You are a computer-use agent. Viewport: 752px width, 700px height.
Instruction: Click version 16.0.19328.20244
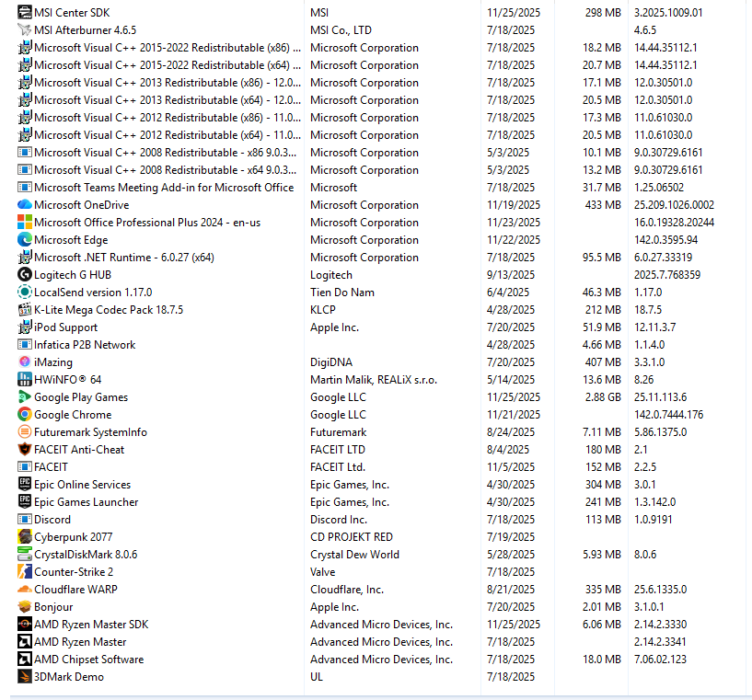674,223
